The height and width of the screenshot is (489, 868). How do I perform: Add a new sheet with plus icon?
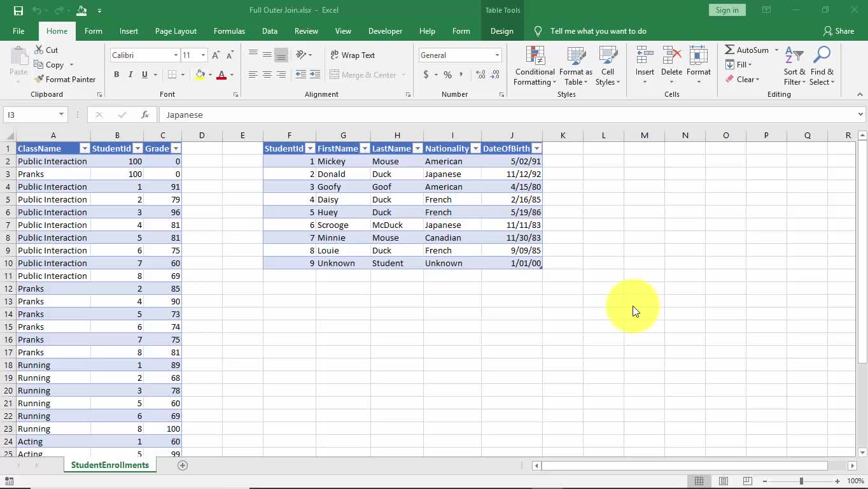tap(183, 465)
